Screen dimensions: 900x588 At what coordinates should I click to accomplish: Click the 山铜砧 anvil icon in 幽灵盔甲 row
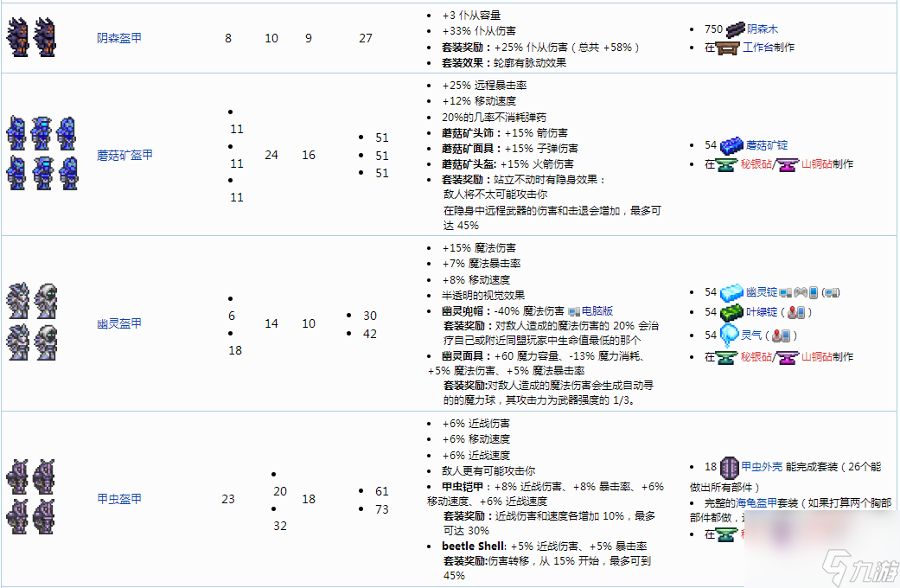click(788, 358)
